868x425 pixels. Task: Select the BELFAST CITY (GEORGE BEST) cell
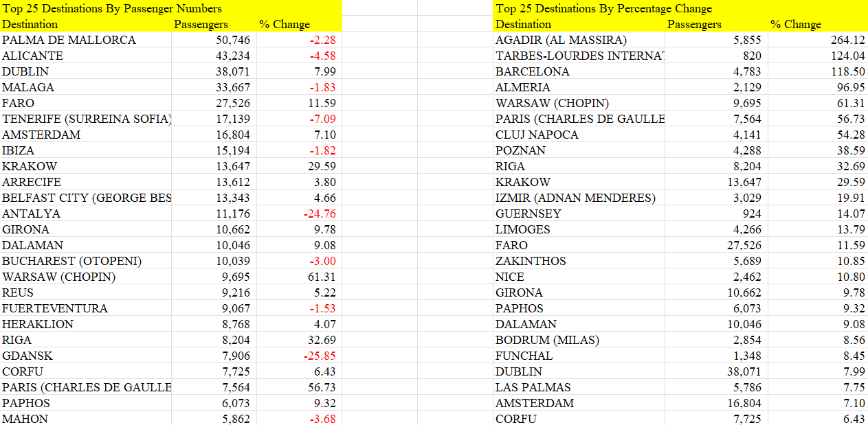click(x=87, y=198)
